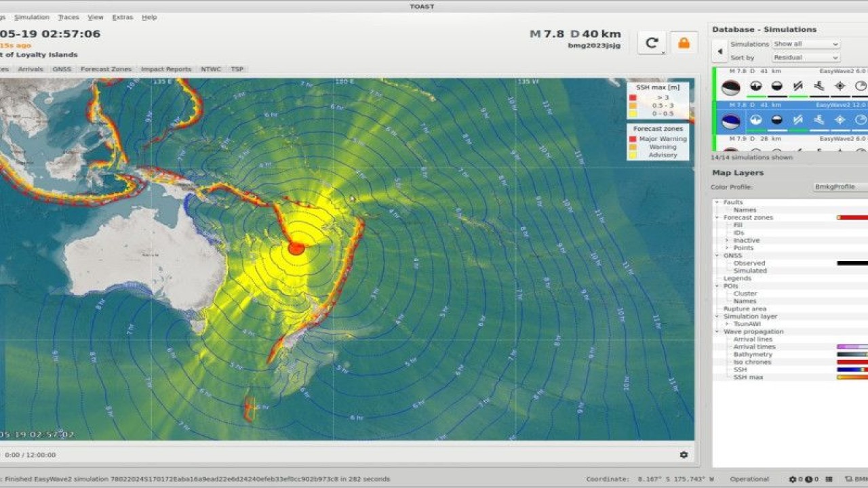Click the fault slip icon in selected simulation

(798, 119)
